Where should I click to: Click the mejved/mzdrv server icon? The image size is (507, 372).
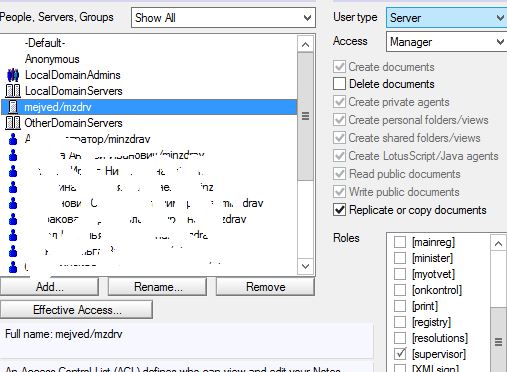tap(13, 107)
